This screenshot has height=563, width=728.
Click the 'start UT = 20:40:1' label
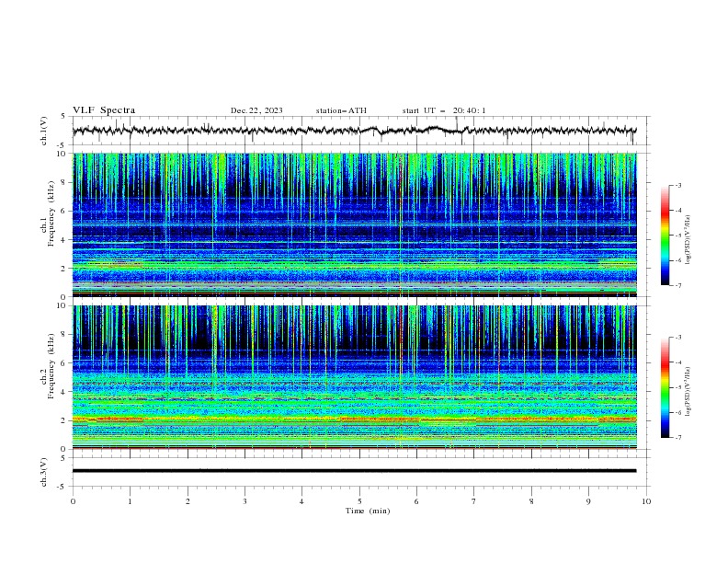(x=444, y=110)
